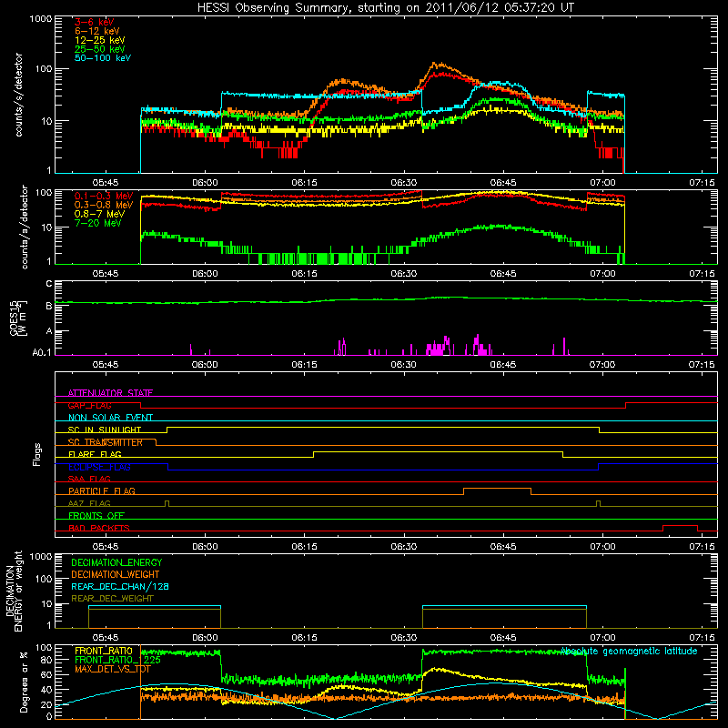Viewport: 728px width, 728px height.
Task: Click the 0.1-0.3 MeV legend entry
Action: click(104, 196)
